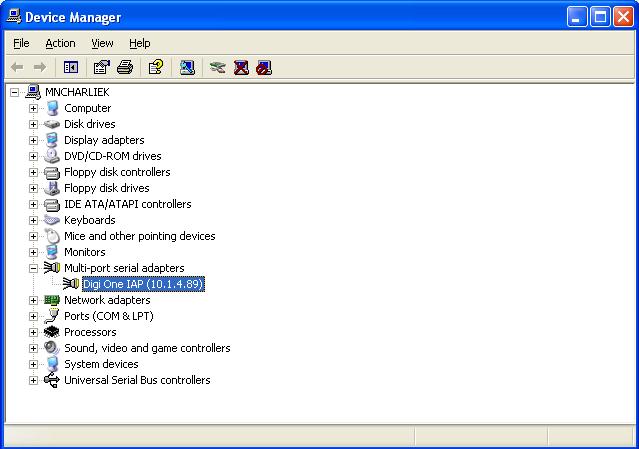Open the View menu
Image resolution: width=639 pixels, height=449 pixels.
pyautogui.click(x=102, y=43)
